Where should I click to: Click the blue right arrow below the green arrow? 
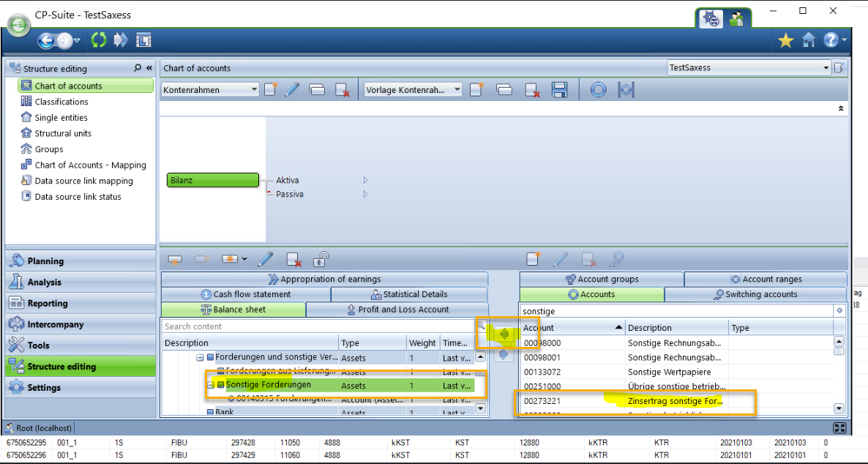tap(504, 355)
